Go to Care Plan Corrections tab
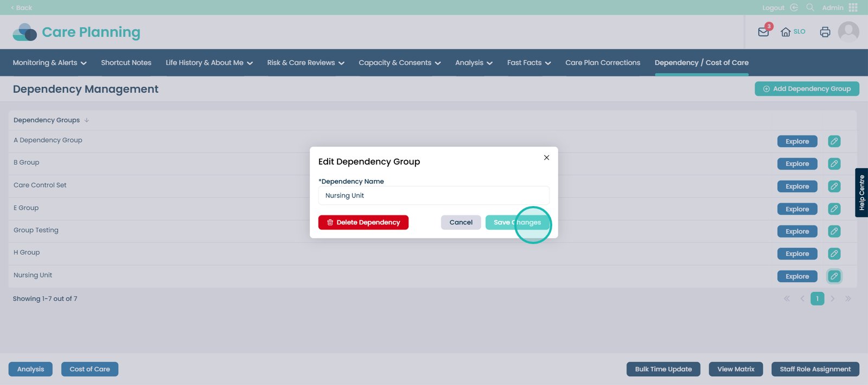This screenshot has width=868, height=385. [602, 63]
